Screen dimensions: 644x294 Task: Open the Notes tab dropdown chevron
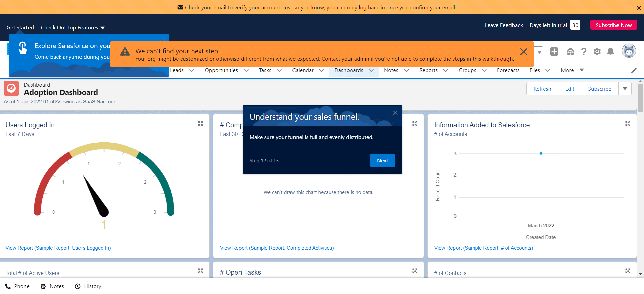[406, 70]
